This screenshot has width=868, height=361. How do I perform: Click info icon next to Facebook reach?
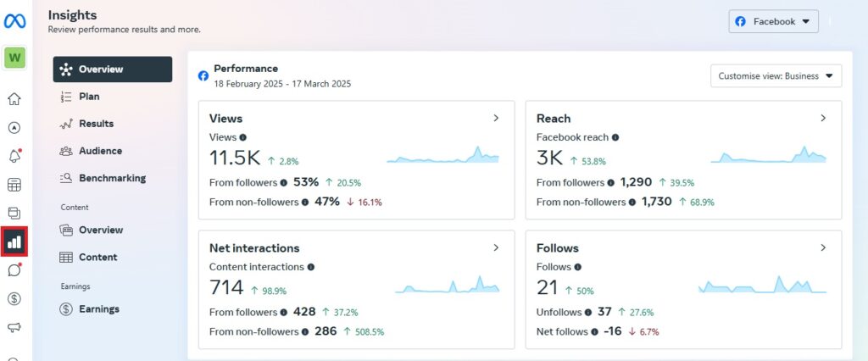click(615, 137)
